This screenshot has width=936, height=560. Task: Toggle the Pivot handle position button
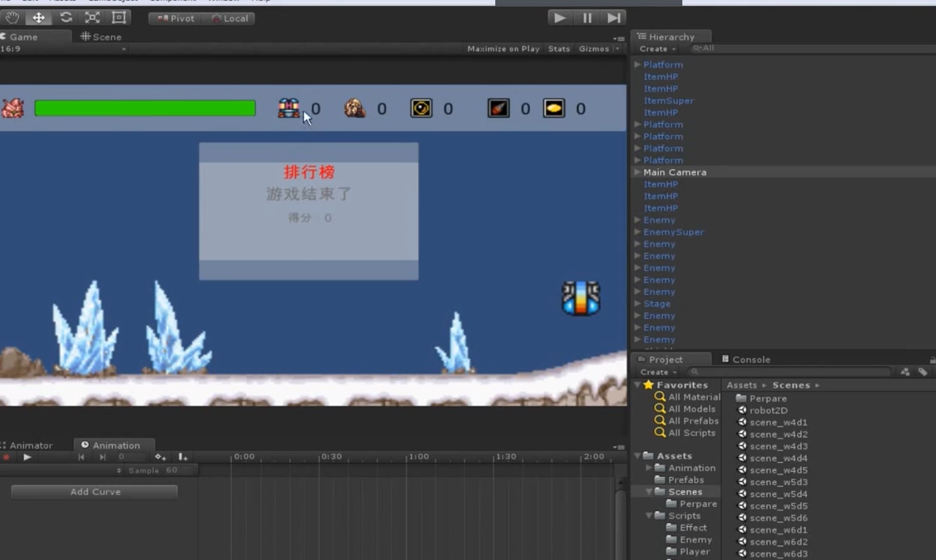(176, 18)
